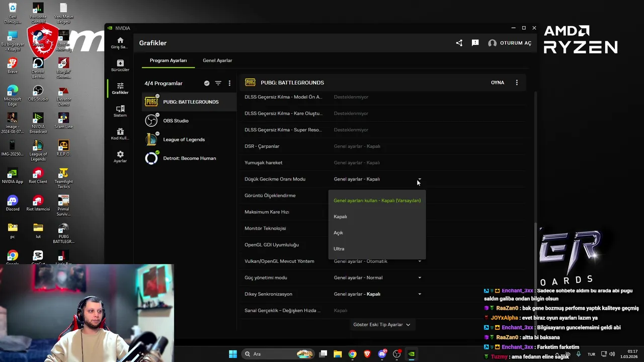Open Discord from taskbar
Image resolution: width=644 pixels, height=362 pixels.
[x=382, y=354]
